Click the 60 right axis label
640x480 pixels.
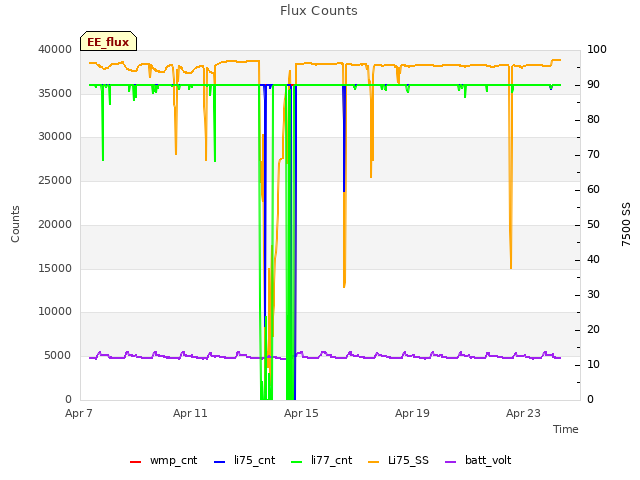click(x=593, y=190)
